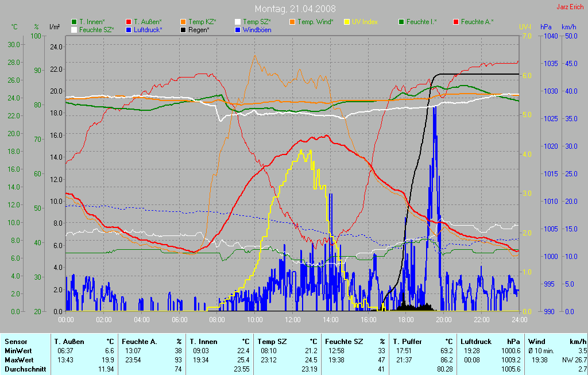Click the white Temp SZ legend marker

coord(238,22)
